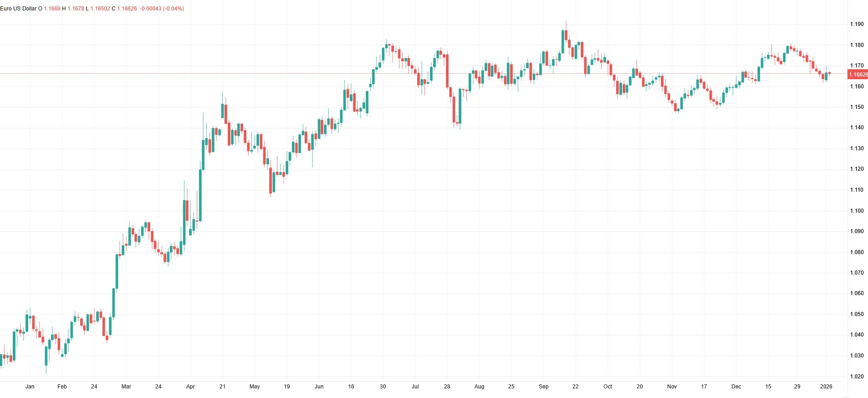Click the Sep label on time axis
Image resolution: width=868 pixels, height=398 pixels.
543,387
